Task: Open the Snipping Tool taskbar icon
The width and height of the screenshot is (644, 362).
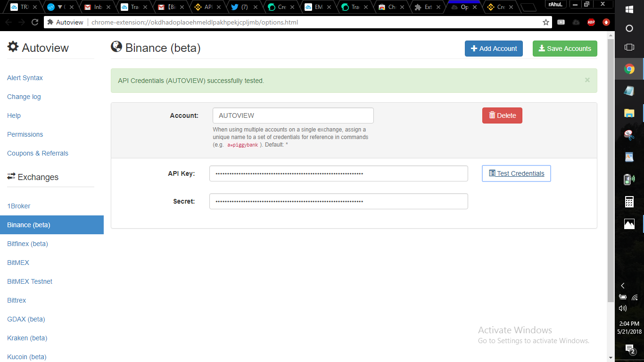Action: tap(629, 135)
